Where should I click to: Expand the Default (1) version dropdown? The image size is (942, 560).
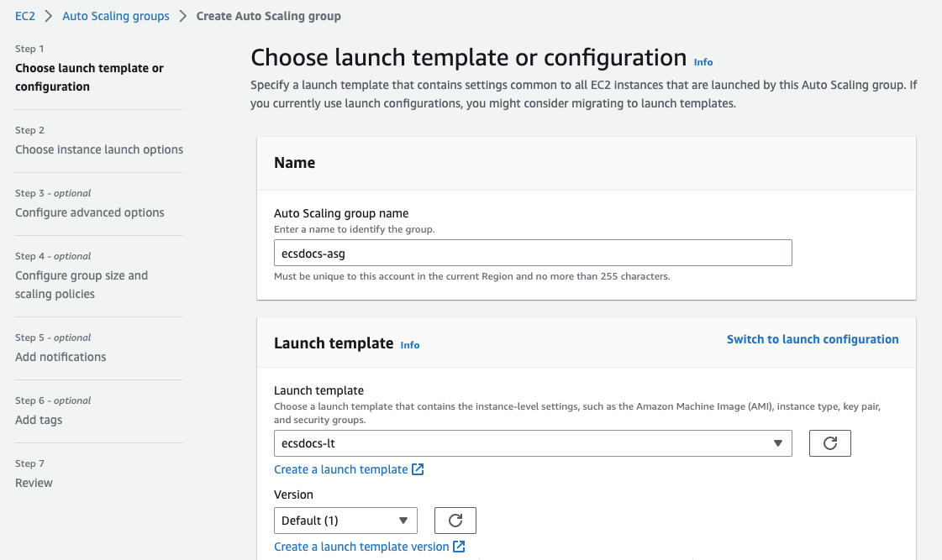pyautogui.click(x=345, y=521)
